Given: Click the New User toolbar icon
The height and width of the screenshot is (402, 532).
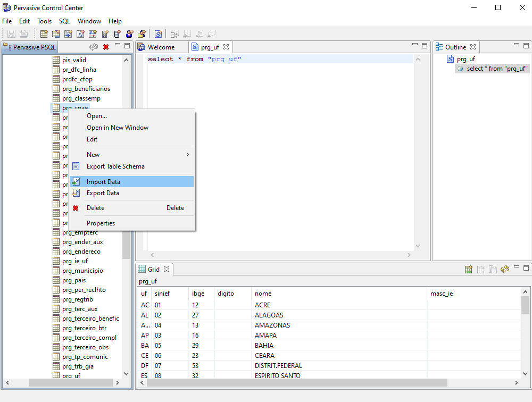Looking at the screenshot, I should click(130, 34).
